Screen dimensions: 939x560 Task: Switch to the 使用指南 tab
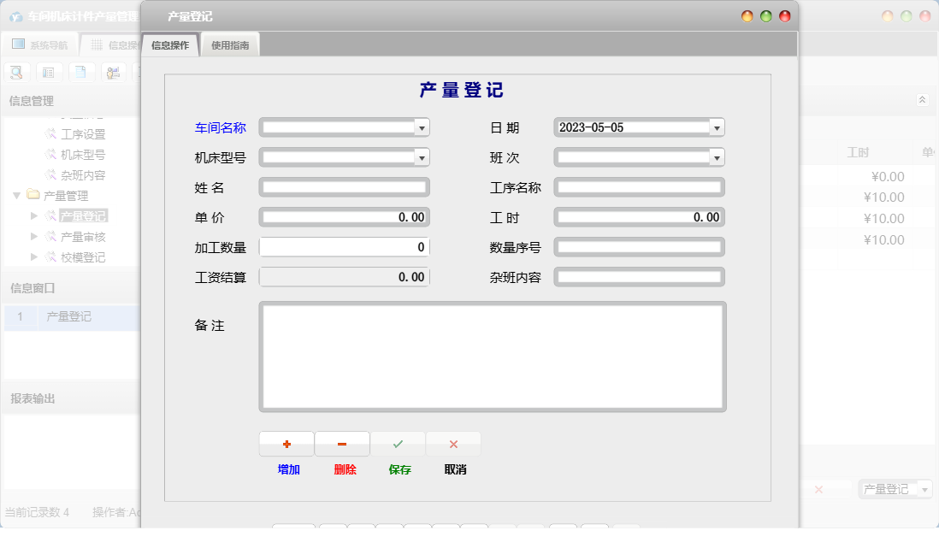pyautogui.click(x=228, y=44)
